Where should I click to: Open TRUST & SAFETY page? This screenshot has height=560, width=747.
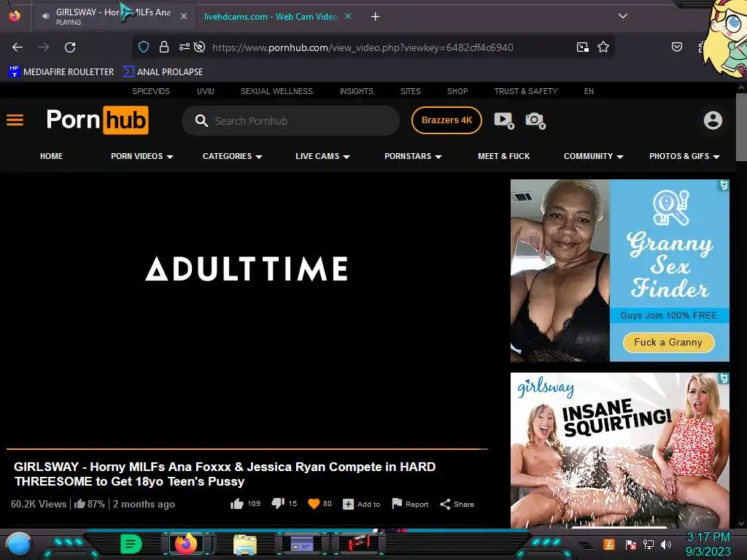[525, 91]
